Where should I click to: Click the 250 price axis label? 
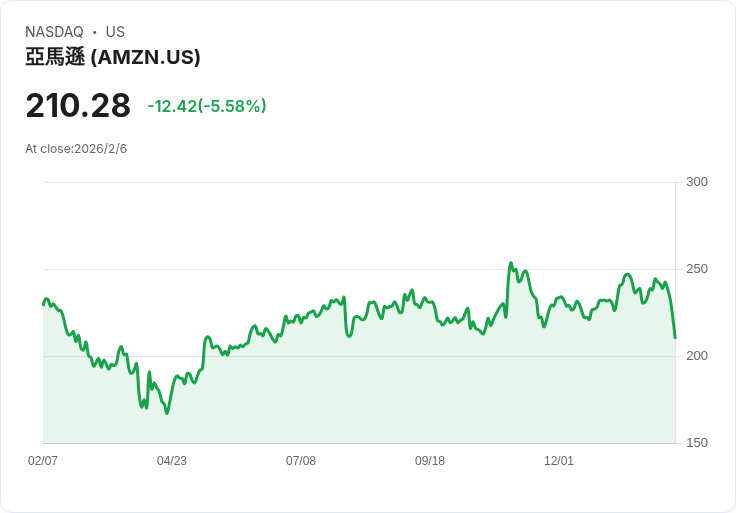[x=697, y=269]
